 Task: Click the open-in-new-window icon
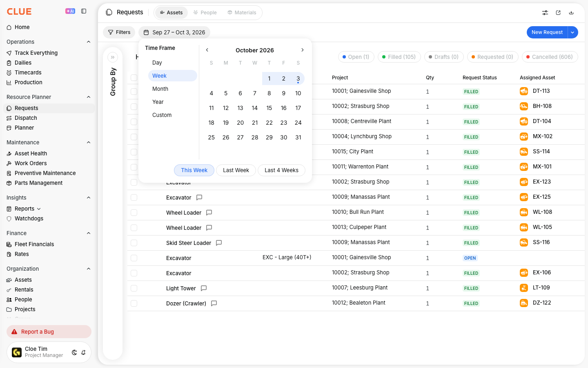558,13
